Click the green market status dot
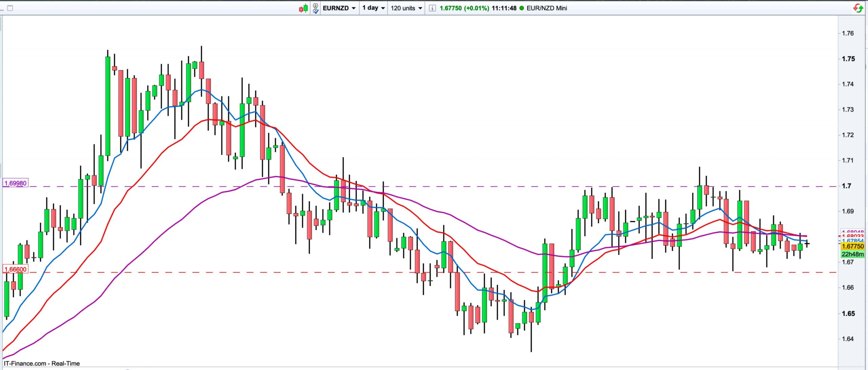This screenshot has height=370, width=868. pyautogui.click(x=521, y=8)
